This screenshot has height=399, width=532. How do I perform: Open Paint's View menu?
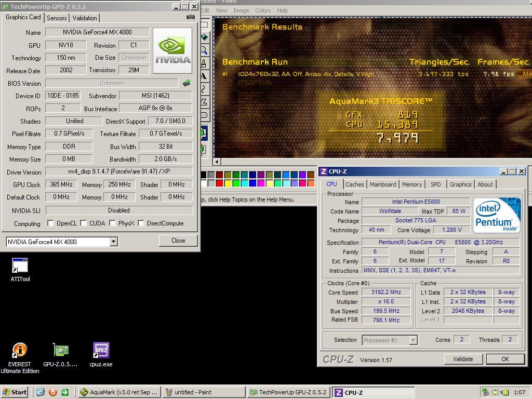221,10
